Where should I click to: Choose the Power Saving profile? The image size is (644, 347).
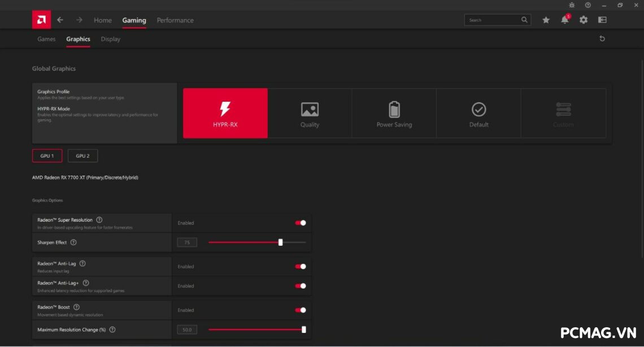(394, 114)
